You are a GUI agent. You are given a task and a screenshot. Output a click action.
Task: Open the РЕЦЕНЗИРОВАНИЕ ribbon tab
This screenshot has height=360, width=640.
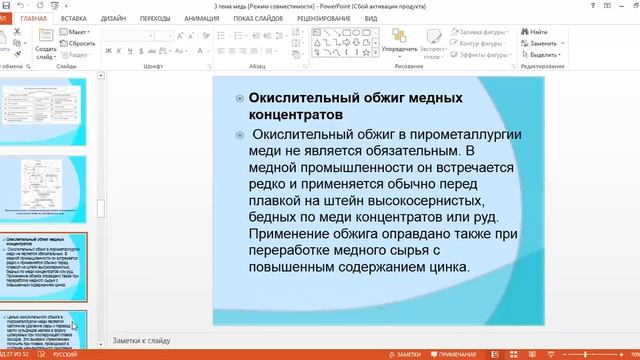pos(324,18)
